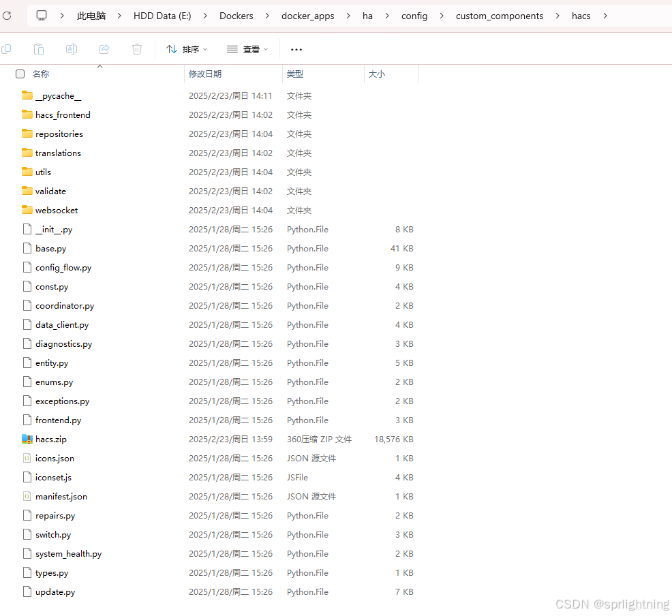Select the translations folder icon
This screenshot has height=616, width=672.
tap(27, 153)
